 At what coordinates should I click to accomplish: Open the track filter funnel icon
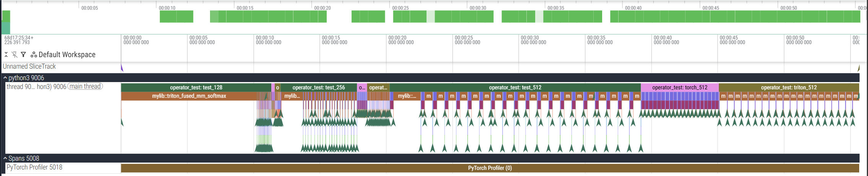point(23,55)
